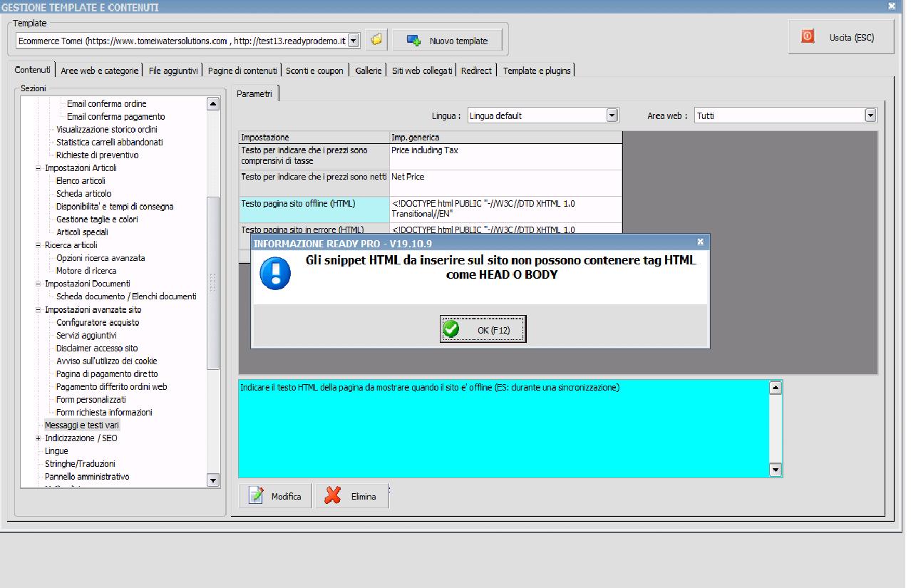Collapse the Impostazioni Documenti tree node
The width and height of the screenshot is (911, 588).
click(x=38, y=284)
